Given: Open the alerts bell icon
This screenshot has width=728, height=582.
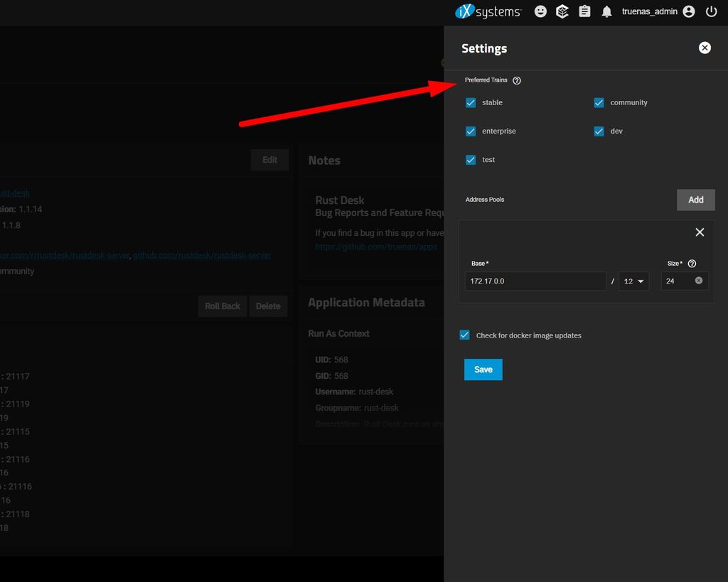Looking at the screenshot, I should tap(606, 11).
